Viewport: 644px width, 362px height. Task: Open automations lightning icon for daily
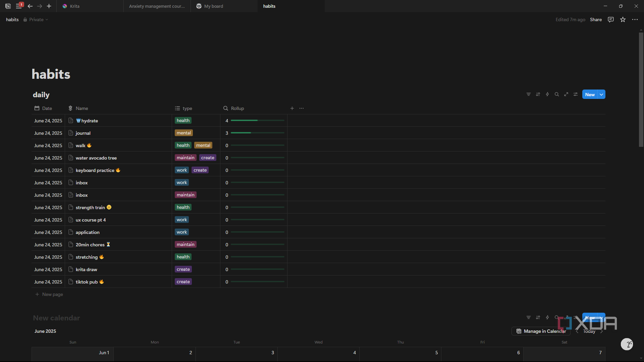(547, 94)
